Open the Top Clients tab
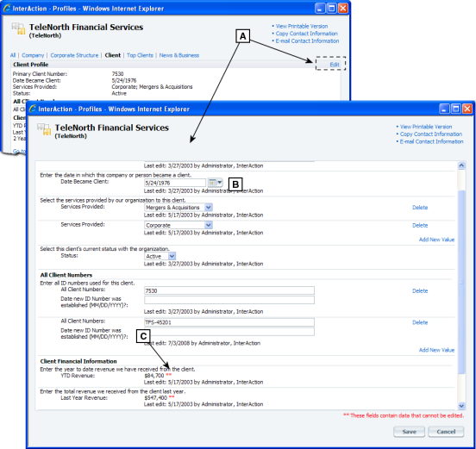The image size is (476, 449). click(x=140, y=55)
